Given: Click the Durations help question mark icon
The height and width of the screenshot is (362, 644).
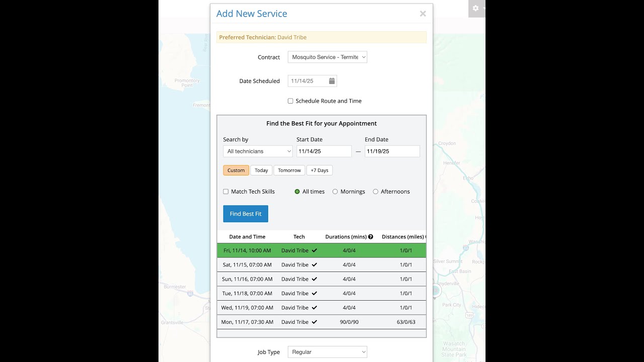Looking at the screenshot, I should point(371,237).
